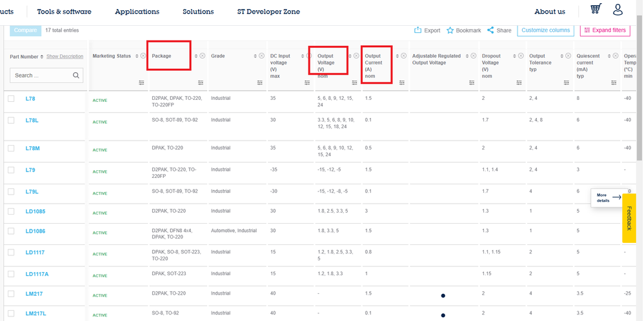Open the LD1117A part link
The width and height of the screenshot is (644, 321).
pyautogui.click(x=37, y=274)
